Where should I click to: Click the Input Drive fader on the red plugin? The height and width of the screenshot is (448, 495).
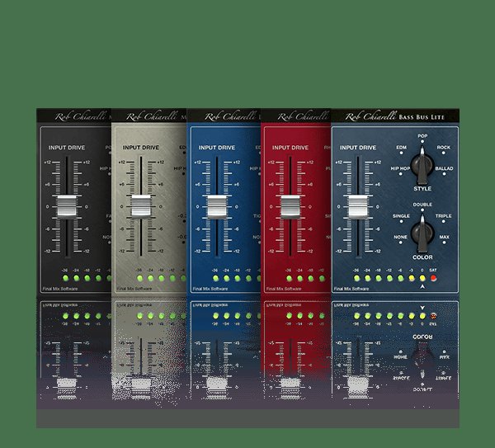pos(290,207)
